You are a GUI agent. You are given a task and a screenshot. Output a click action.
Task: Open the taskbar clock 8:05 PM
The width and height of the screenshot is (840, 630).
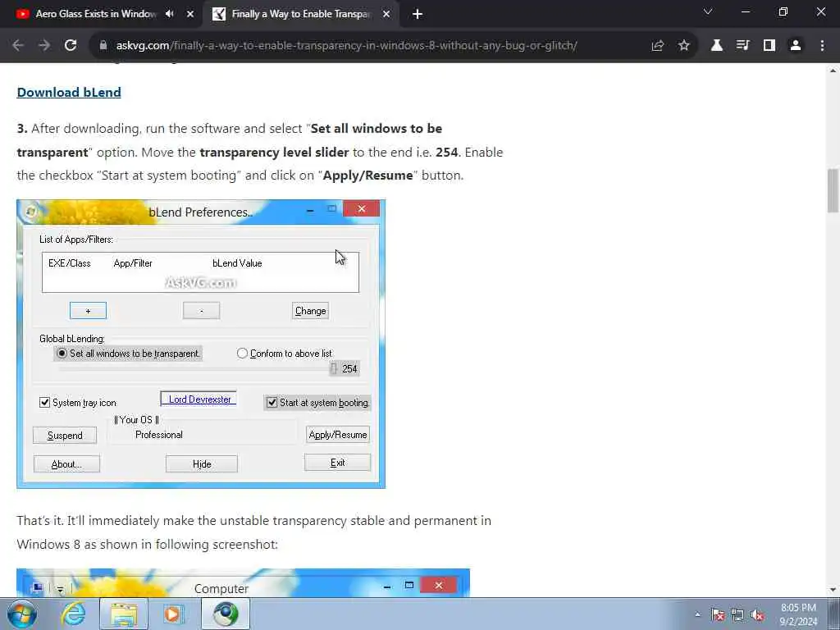pyautogui.click(x=798, y=614)
